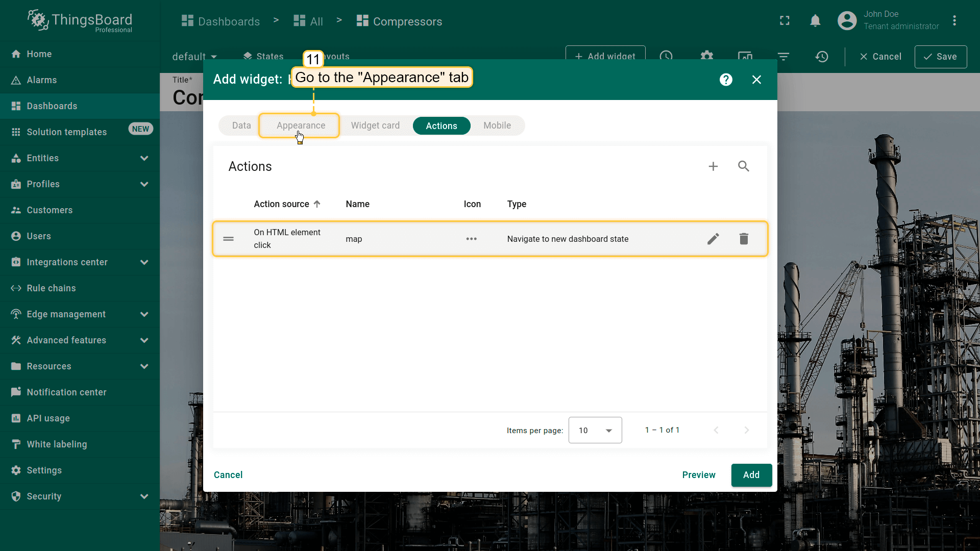The image size is (980, 551).
Task: Click the notifications bell icon
Action: pyautogui.click(x=815, y=21)
